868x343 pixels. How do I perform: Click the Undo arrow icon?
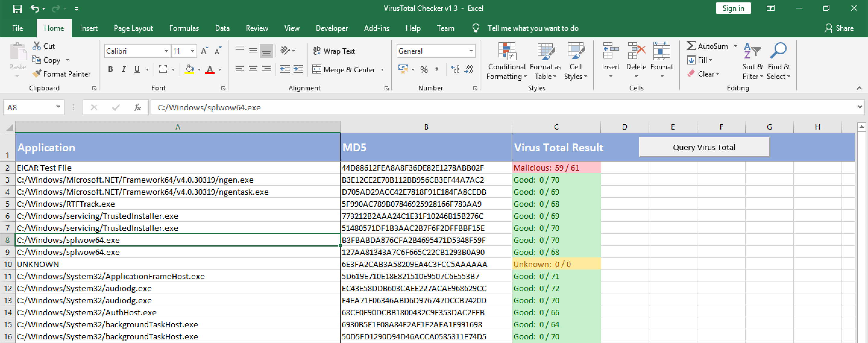(x=35, y=8)
